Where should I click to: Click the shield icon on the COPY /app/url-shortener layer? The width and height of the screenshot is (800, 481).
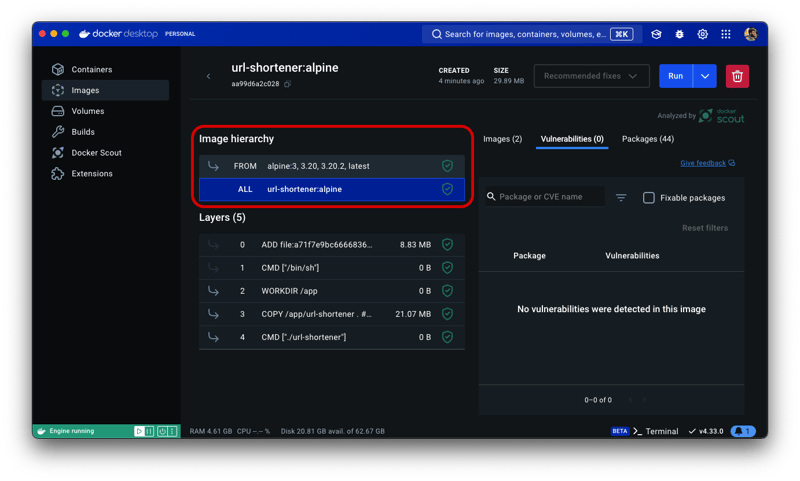pos(447,314)
